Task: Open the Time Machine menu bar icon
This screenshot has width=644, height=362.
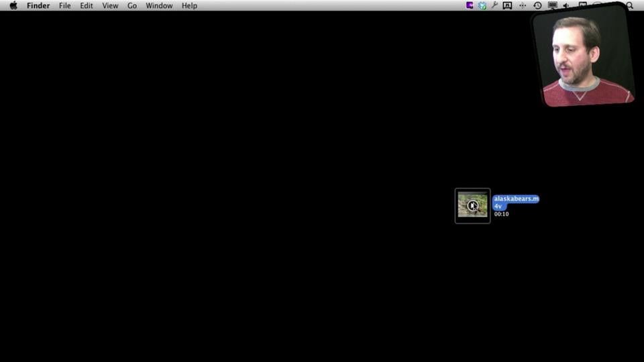Action: click(537, 6)
